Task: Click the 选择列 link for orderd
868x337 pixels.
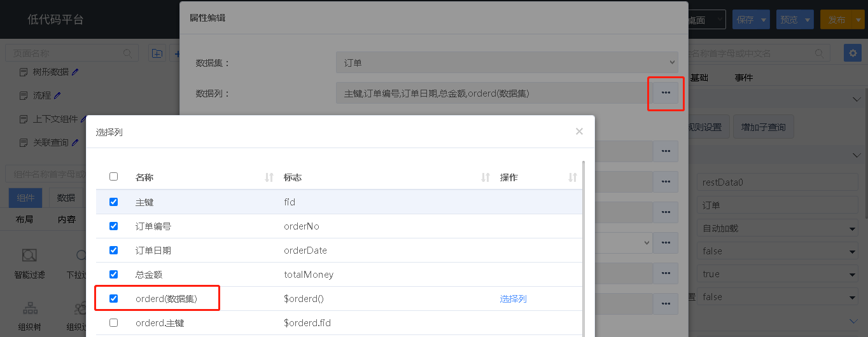Action: pos(513,299)
